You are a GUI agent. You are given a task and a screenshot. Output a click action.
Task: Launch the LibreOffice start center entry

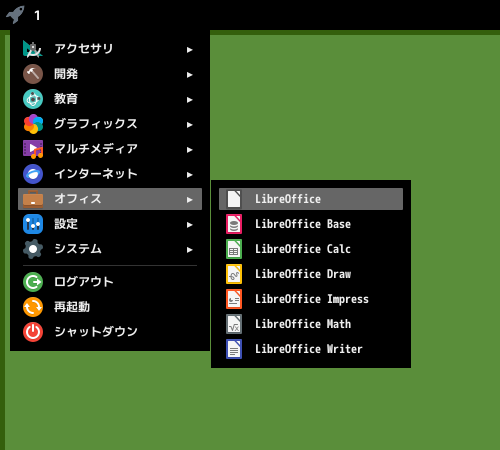(x=311, y=199)
